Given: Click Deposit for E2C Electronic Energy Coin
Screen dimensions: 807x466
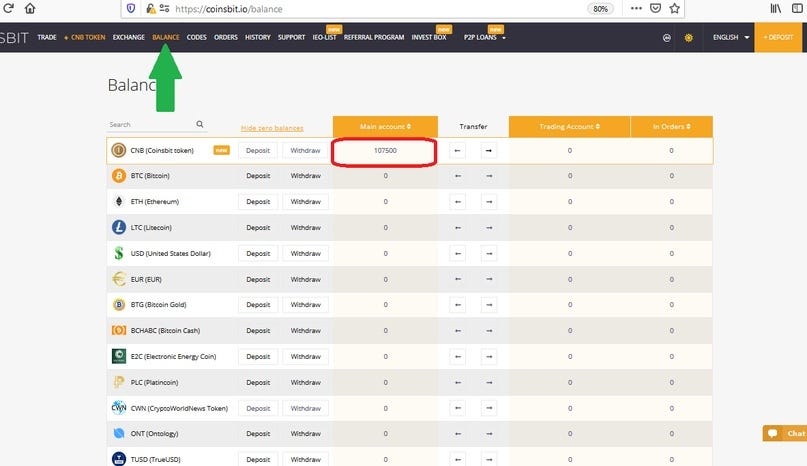Looking at the screenshot, I should (x=258, y=356).
